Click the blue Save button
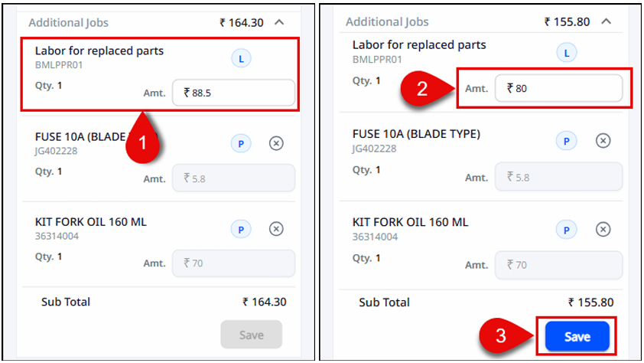This screenshot has width=644, height=363. [577, 337]
